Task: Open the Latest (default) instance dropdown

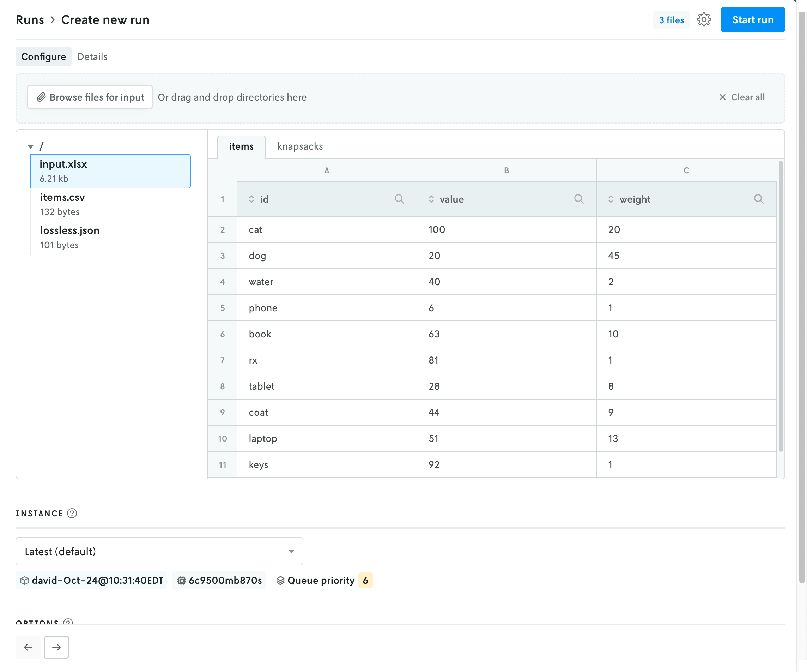Action: tap(159, 551)
